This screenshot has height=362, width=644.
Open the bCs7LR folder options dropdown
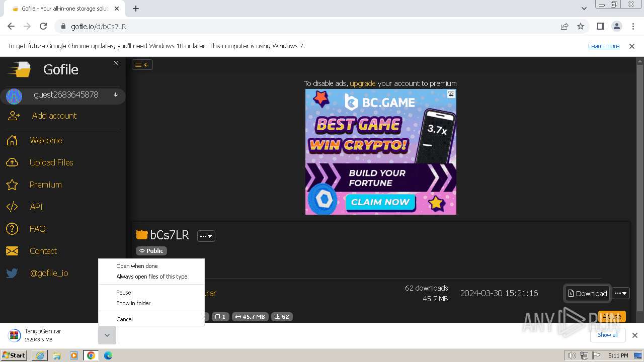click(206, 236)
